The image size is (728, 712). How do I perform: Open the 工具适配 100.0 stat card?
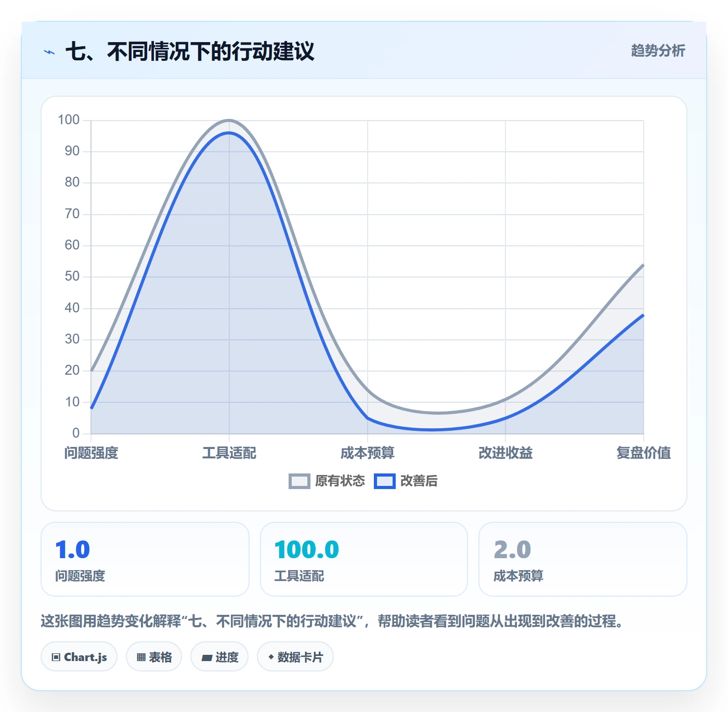click(364, 559)
